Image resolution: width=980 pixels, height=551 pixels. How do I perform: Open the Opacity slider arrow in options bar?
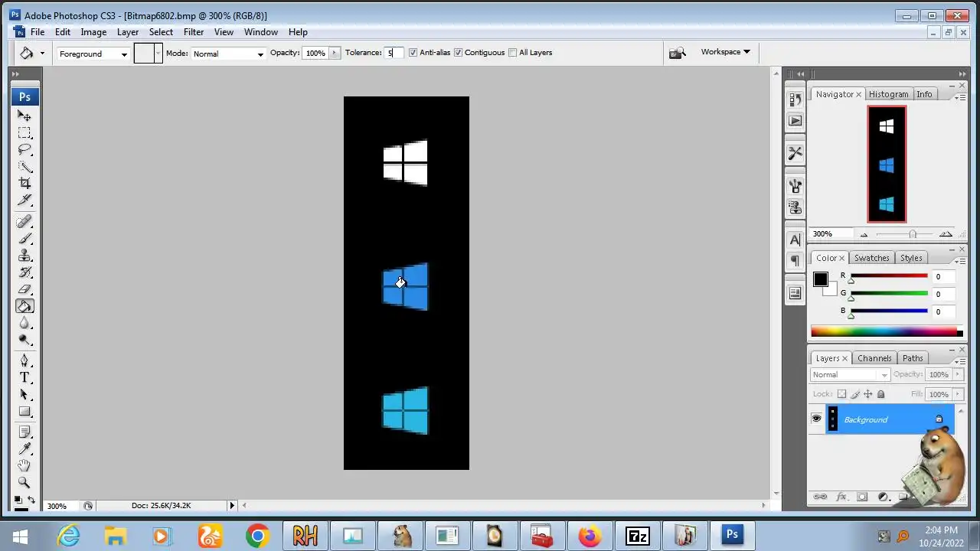(x=334, y=53)
